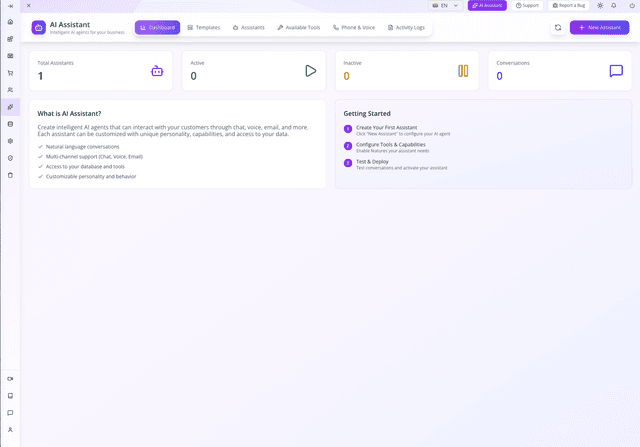
Task: Click the Total Assistants stat card
Action: [x=101, y=71]
